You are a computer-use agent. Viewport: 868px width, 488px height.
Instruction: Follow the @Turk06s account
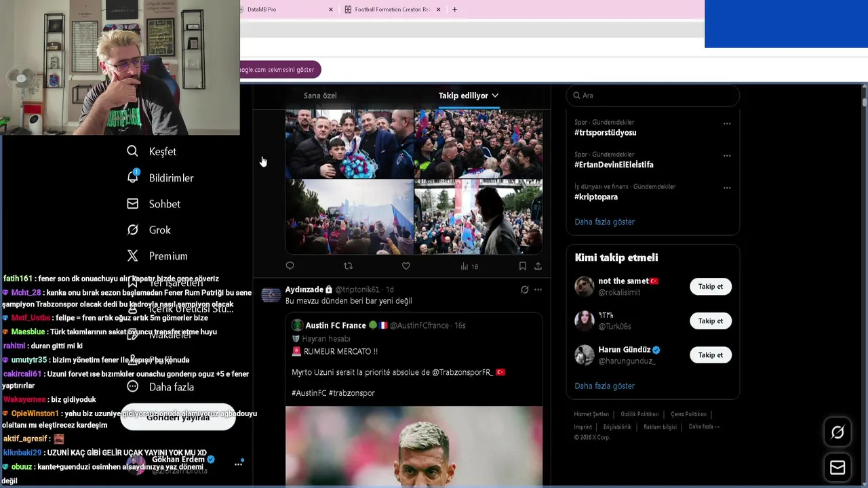click(711, 321)
